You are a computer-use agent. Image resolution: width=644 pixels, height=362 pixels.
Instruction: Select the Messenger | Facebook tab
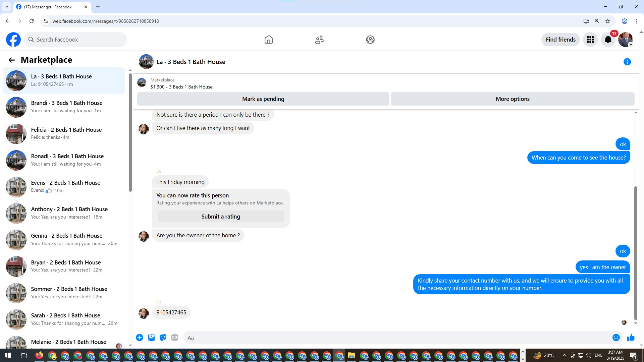click(x=52, y=7)
